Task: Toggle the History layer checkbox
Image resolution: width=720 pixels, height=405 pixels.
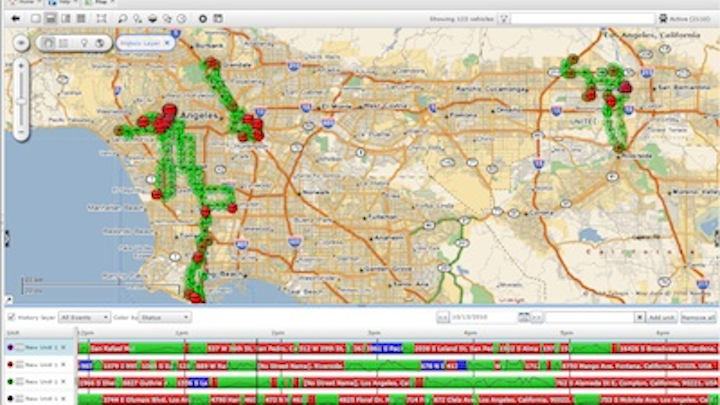Action: (x=11, y=317)
